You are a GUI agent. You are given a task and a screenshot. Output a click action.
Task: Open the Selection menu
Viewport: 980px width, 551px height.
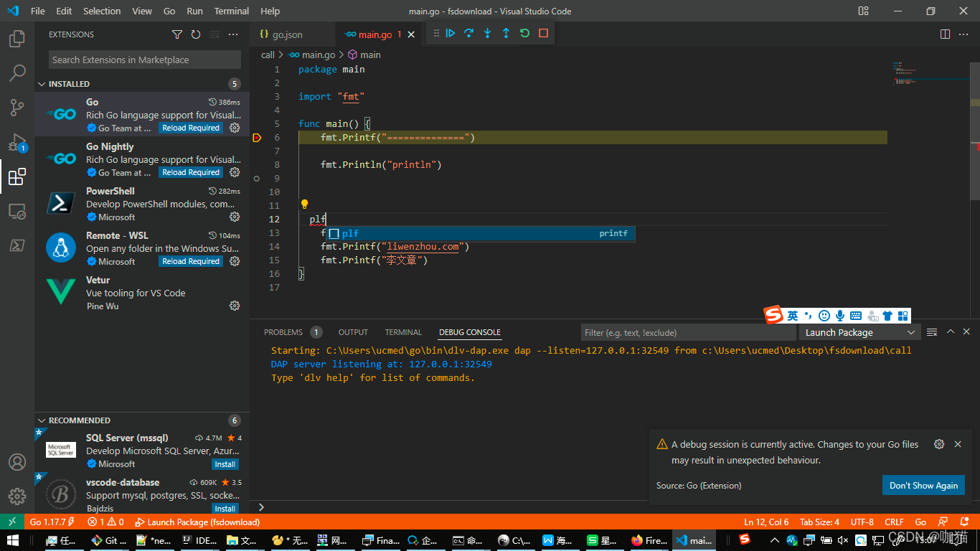tap(102, 11)
